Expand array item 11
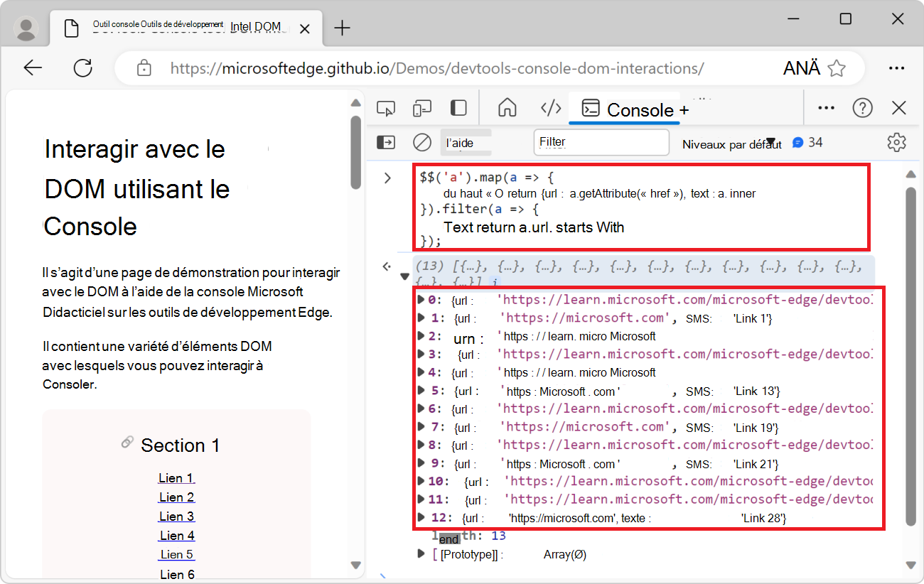 (421, 499)
